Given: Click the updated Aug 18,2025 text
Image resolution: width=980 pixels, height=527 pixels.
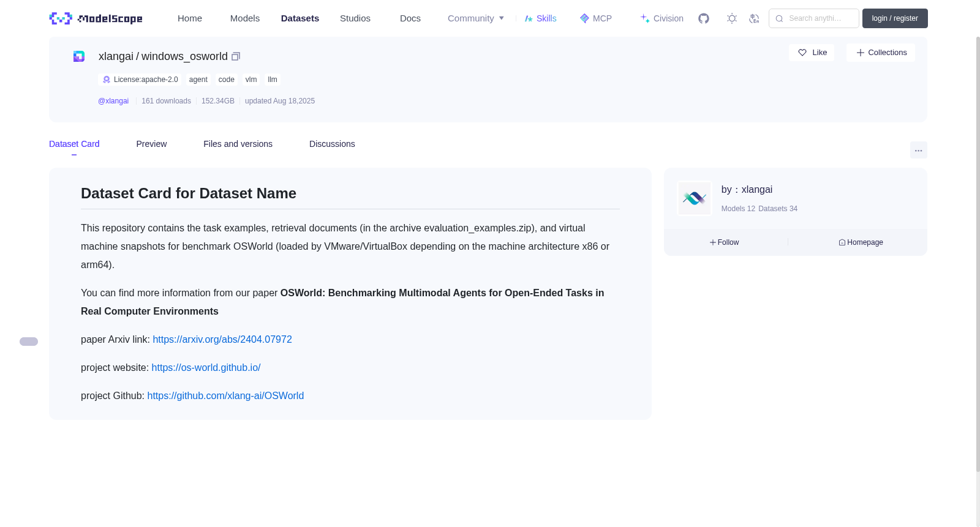Looking at the screenshot, I should (x=280, y=101).
